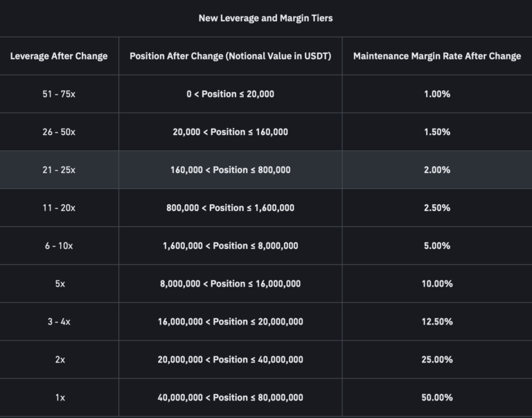Select the 10.00% margin rate cell
532x418 pixels.
click(436, 284)
